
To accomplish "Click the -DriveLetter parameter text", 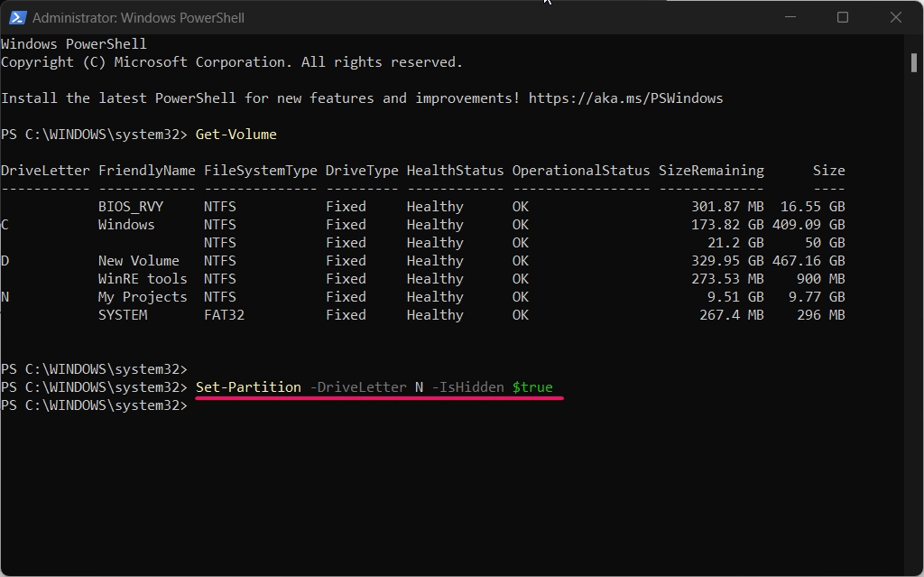I will click(357, 387).
